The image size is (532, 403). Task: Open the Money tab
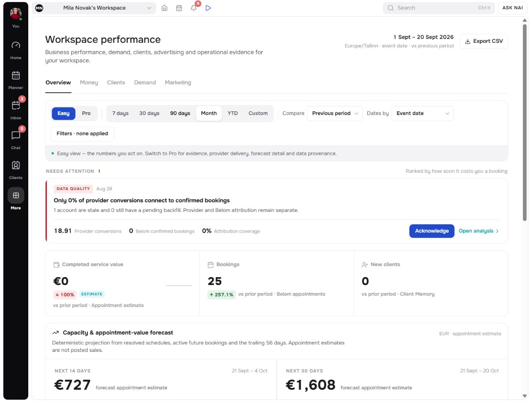coord(89,83)
